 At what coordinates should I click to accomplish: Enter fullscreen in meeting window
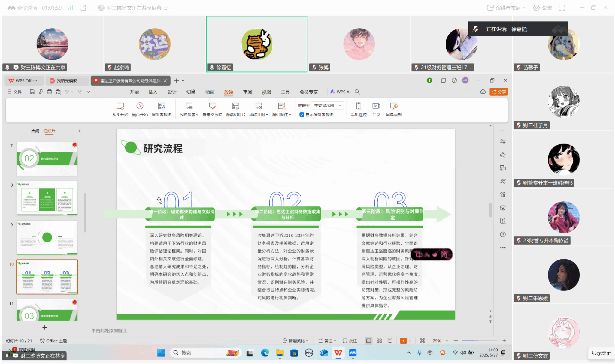(x=562, y=8)
